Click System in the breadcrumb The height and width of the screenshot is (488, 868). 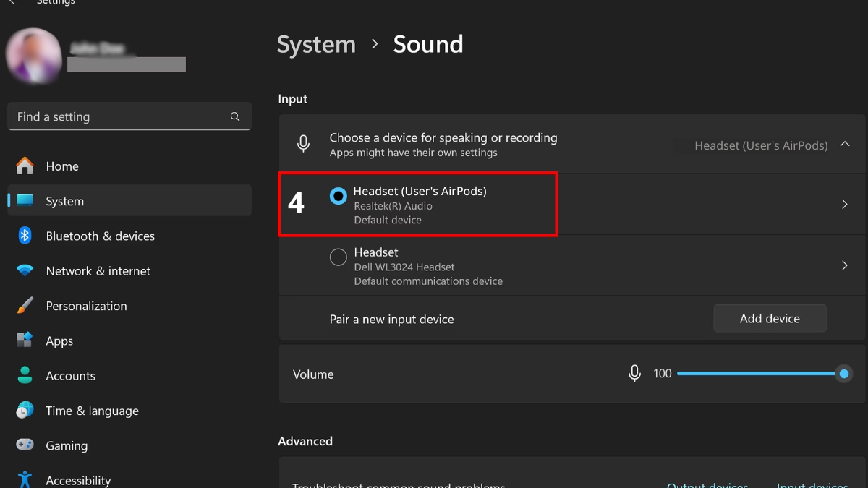pos(316,44)
